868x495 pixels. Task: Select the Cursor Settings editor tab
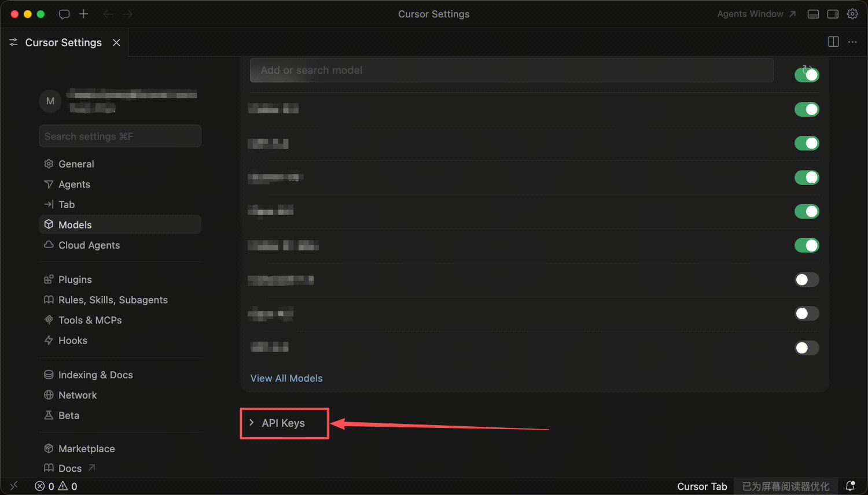coord(64,43)
